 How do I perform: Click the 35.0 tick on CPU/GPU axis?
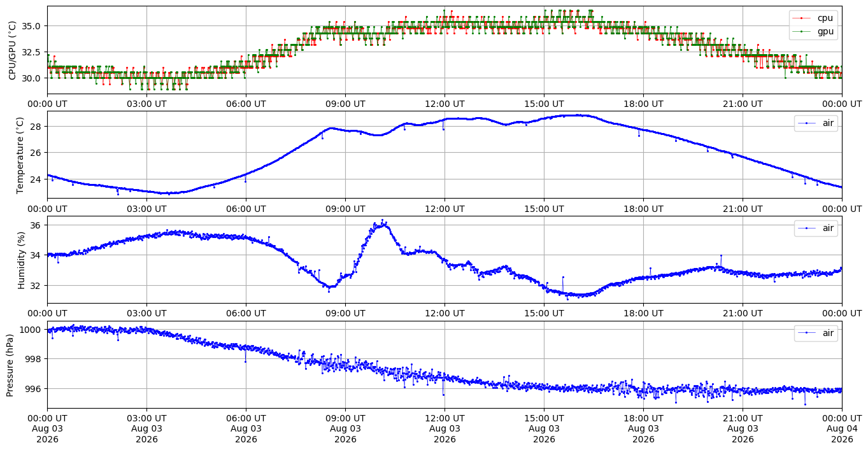tap(32, 26)
